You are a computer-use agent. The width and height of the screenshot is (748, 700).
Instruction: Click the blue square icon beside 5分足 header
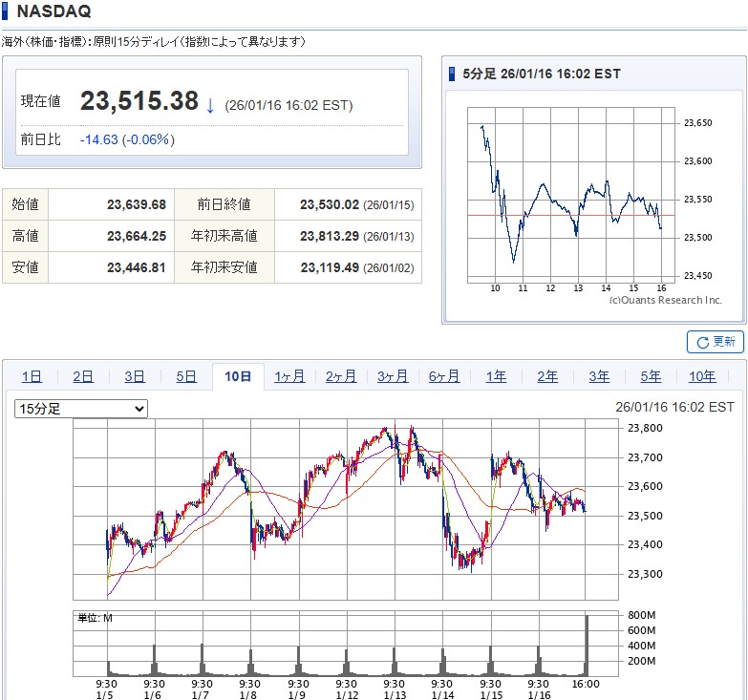(x=453, y=74)
